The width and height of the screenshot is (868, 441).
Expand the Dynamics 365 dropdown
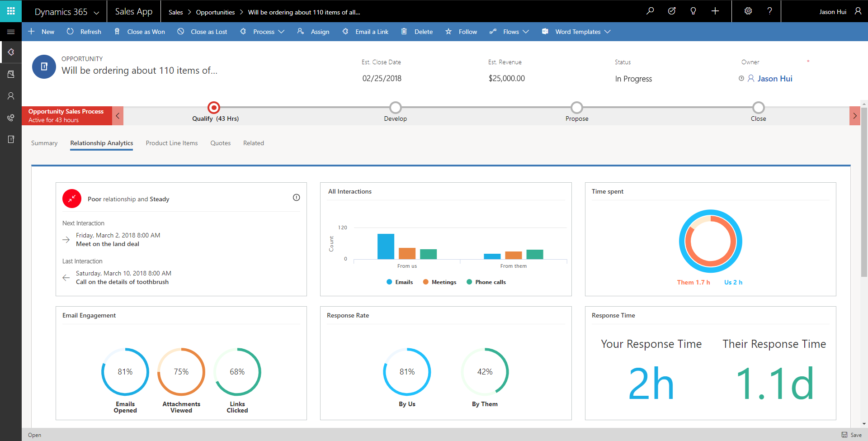pos(96,13)
